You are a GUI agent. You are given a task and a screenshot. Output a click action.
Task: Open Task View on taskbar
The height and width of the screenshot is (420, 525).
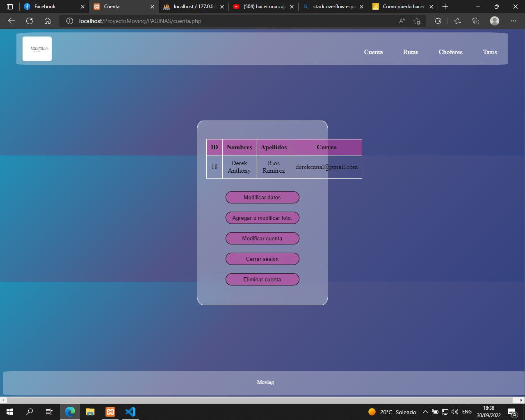pyautogui.click(x=49, y=412)
